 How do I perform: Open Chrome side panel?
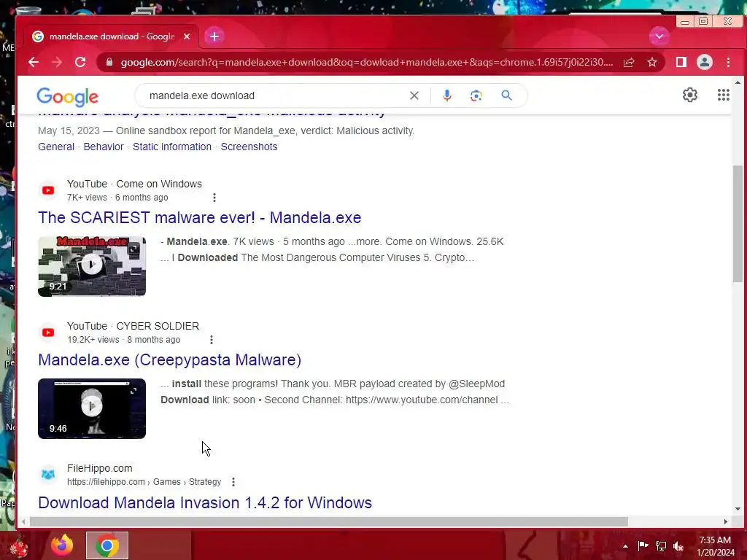pyautogui.click(x=681, y=63)
